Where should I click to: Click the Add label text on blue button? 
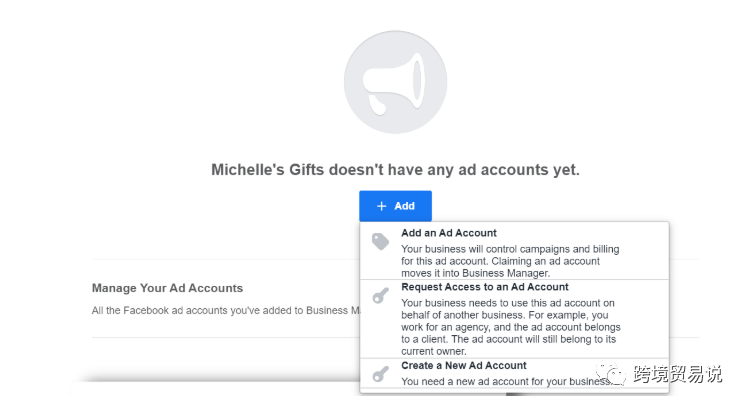click(404, 206)
